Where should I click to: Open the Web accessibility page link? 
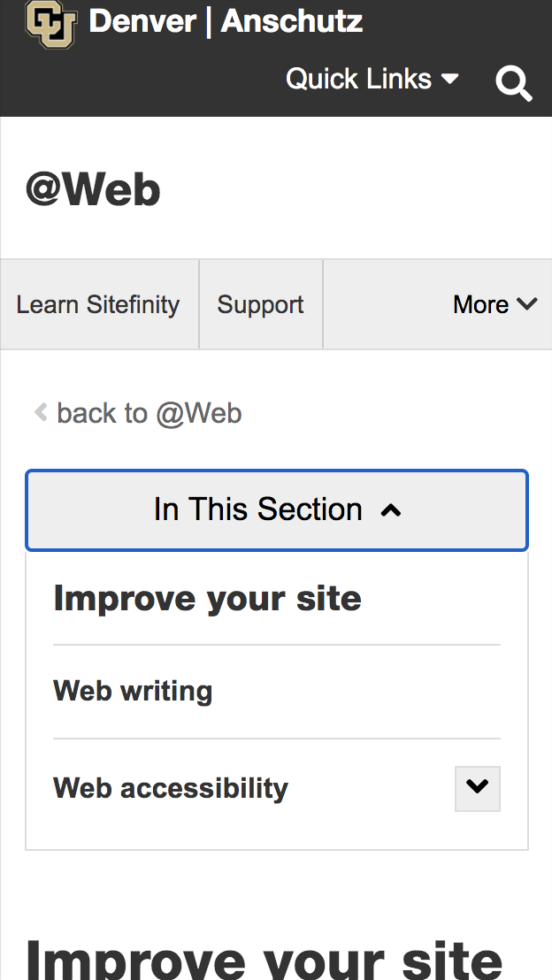coord(171,788)
